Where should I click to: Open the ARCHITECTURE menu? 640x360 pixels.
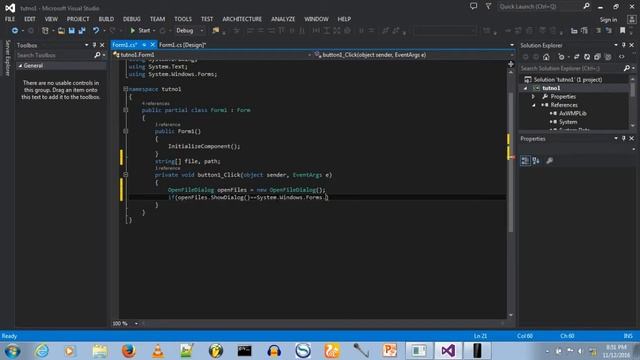click(242, 19)
